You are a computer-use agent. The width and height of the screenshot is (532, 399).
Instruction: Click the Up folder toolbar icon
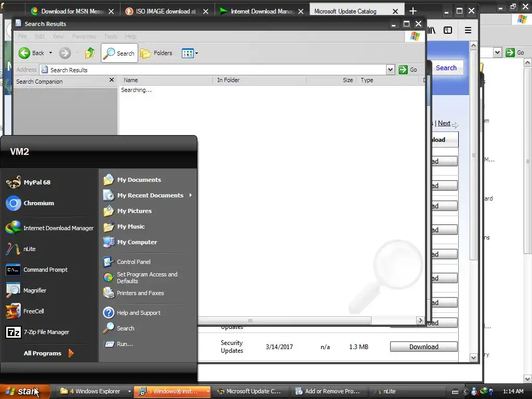(90, 54)
